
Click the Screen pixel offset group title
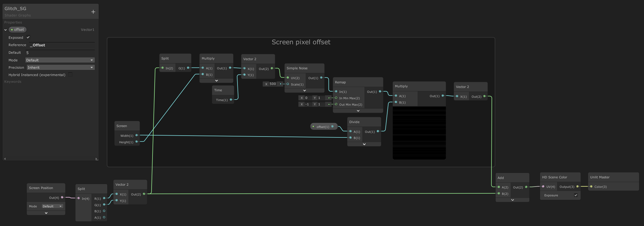tap(301, 42)
